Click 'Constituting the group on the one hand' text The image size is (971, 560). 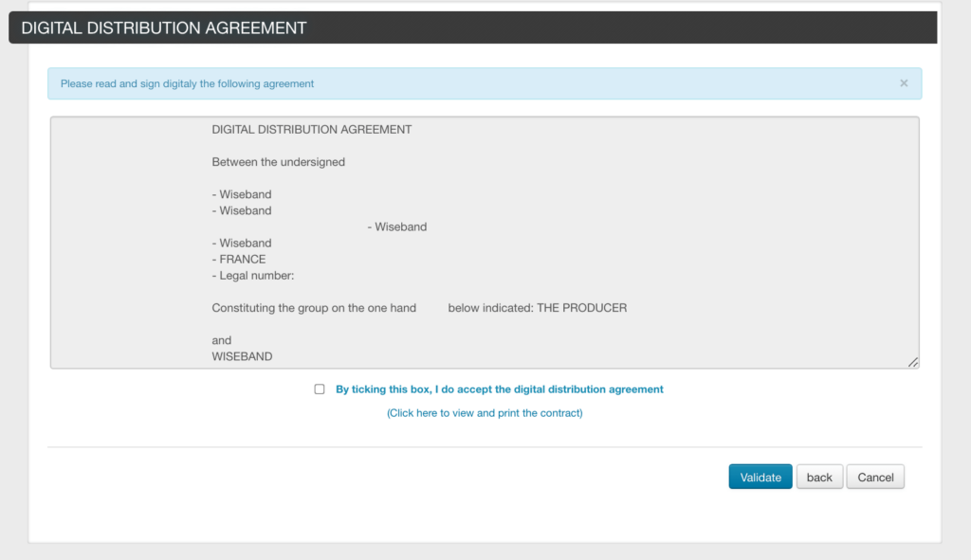coord(313,308)
